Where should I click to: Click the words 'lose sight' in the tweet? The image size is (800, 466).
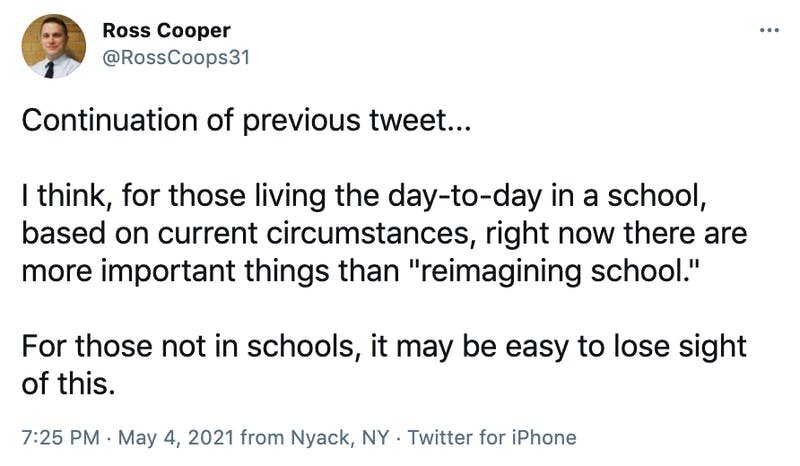(x=680, y=346)
